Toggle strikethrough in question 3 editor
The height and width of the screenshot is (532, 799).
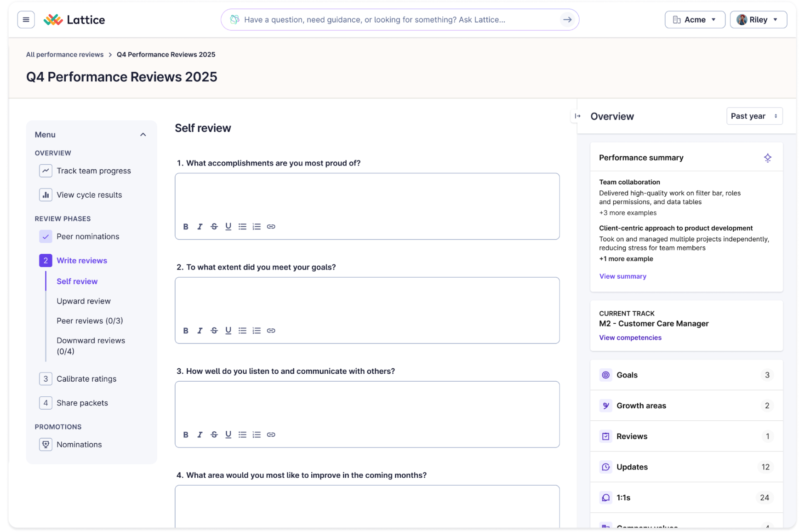[214, 435]
